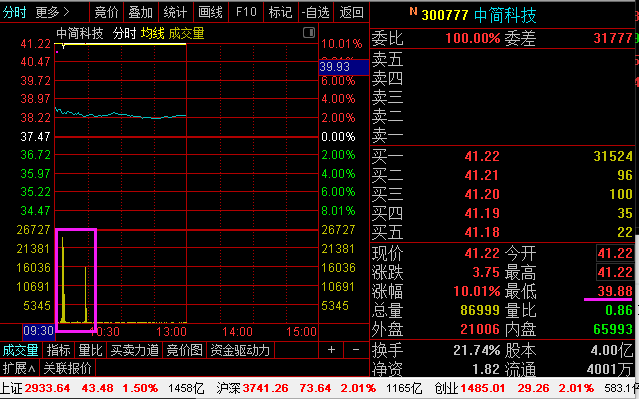
Task: Click the 14:00 time label on axis
Action: point(237,331)
